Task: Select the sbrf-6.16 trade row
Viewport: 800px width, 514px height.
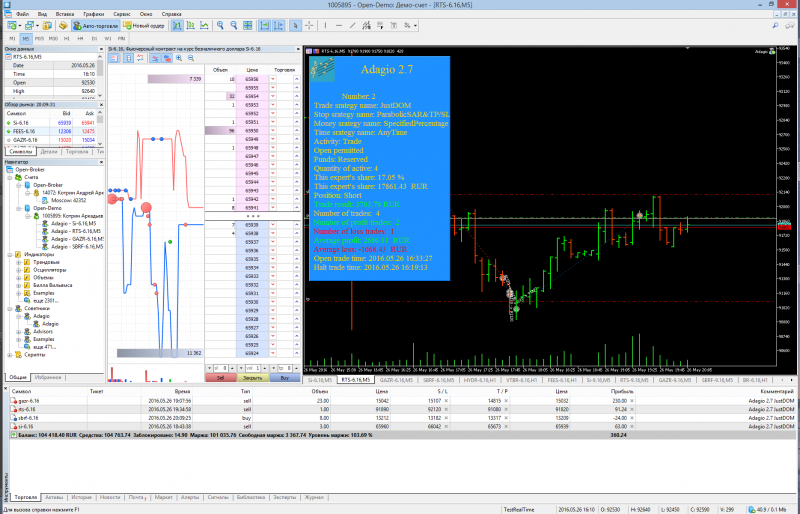Action: tap(402, 418)
